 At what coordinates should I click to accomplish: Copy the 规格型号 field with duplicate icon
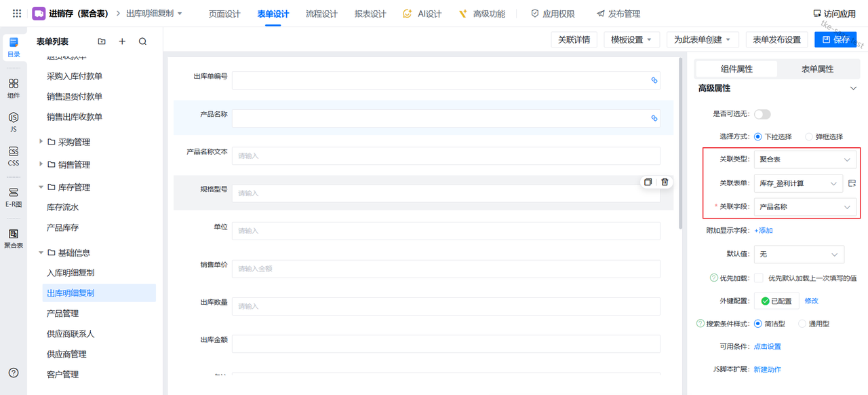point(648,182)
